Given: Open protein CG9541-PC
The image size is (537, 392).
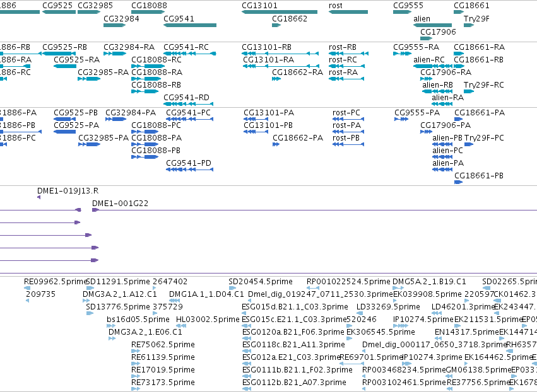Looking at the screenshot, I should (189, 113).
